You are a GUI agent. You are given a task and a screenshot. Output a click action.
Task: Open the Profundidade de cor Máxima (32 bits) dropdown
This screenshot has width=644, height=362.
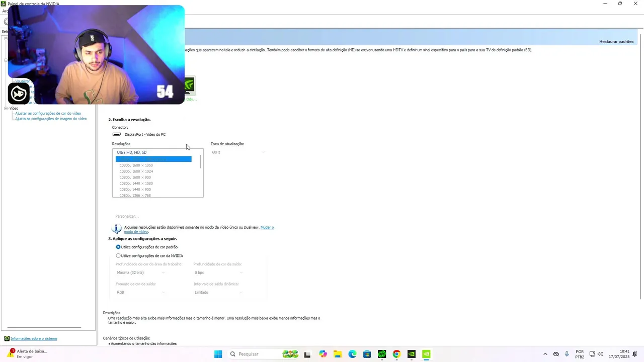pos(140,273)
